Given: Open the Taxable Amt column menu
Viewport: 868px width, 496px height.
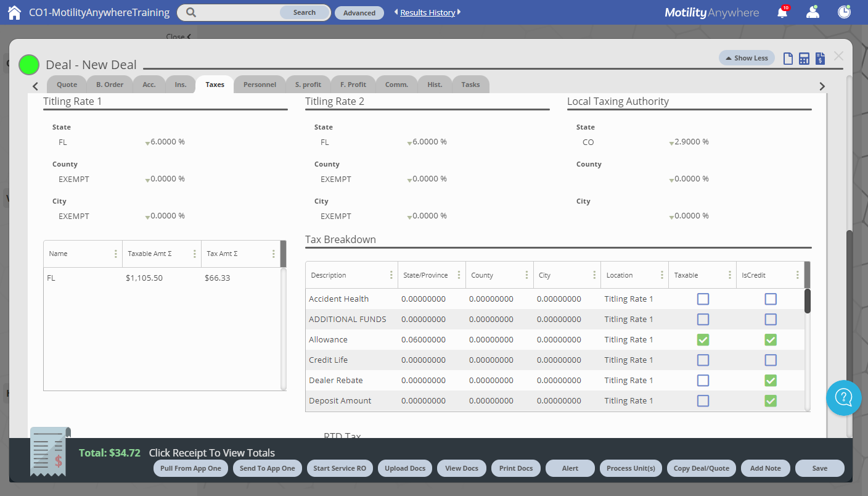Looking at the screenshot, I should pos(194,254).
